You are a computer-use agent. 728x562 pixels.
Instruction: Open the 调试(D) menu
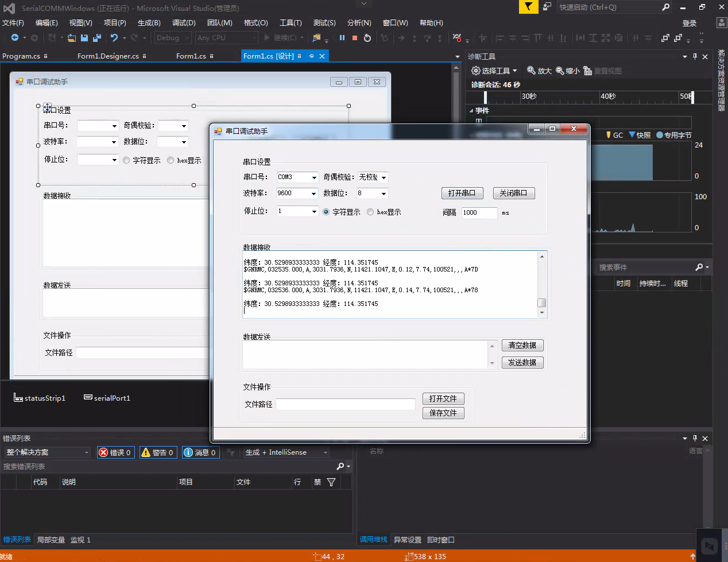click(x=184, y=23)
